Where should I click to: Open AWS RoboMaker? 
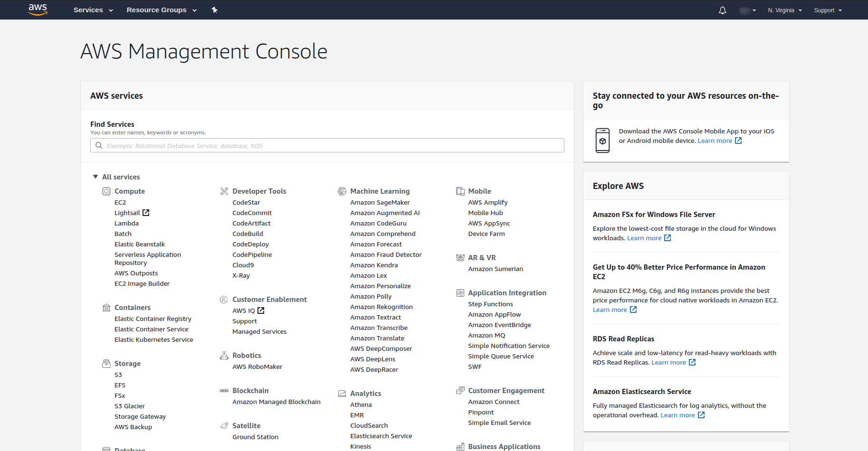click(x=257, y=367)
